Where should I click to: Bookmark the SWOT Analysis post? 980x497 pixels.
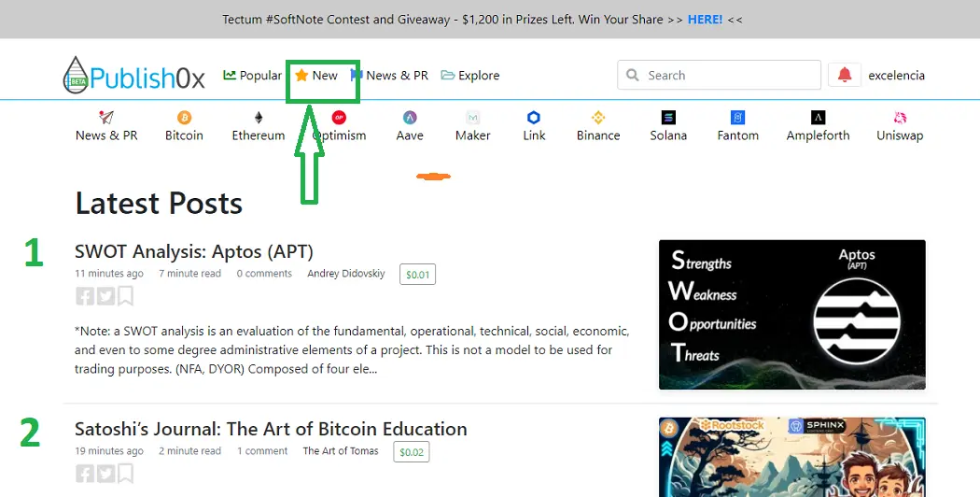[x=126, y=296]
